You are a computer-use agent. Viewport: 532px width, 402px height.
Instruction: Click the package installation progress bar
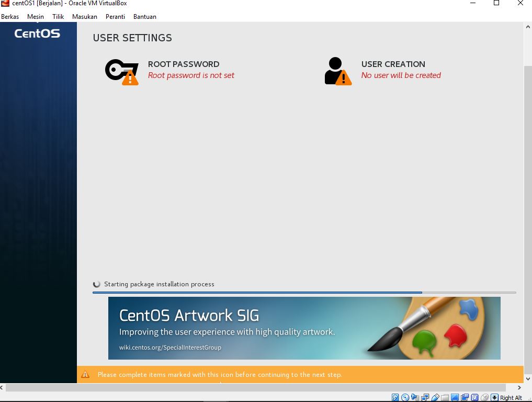[x=304, y=292]
